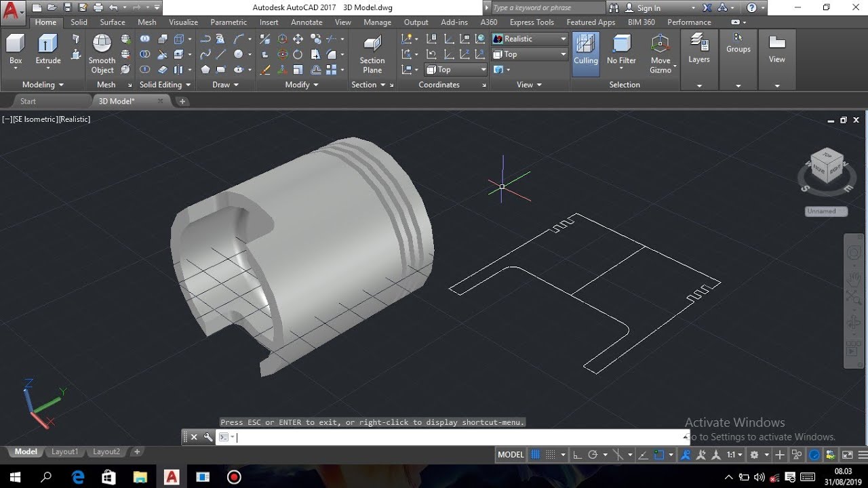Image resolution: width=868 pixels, height=488 pixels.
Task: Toggle polar tracking in status bar
Action: coord(593,455)
